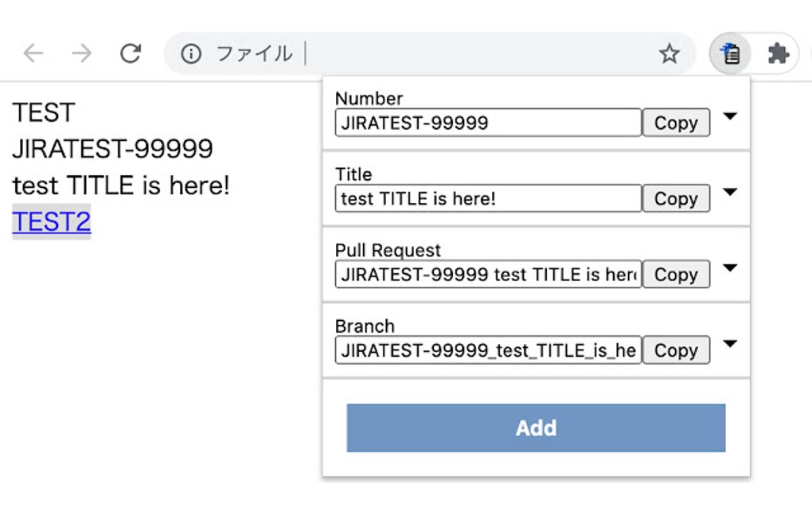Click the clipboard extension icon
Image resolution: width=812 pixels, height=508 pixels.
pos(730,53)
